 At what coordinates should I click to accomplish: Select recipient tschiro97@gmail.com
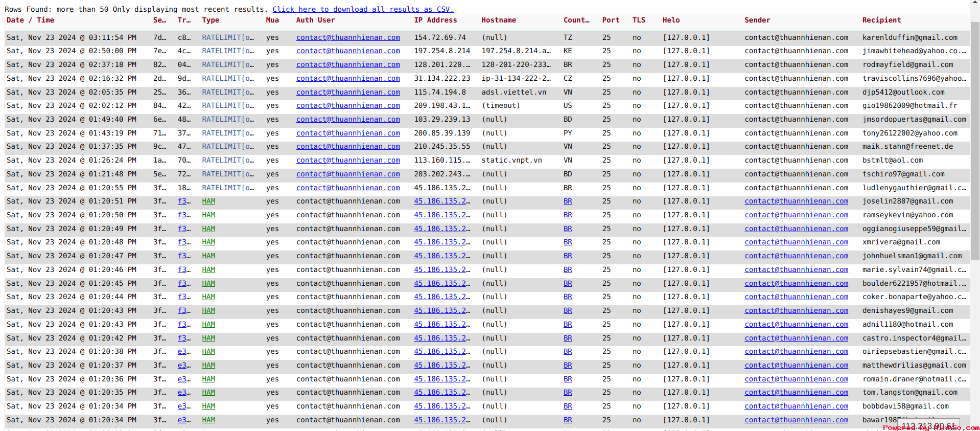click(x=903, y=174)
